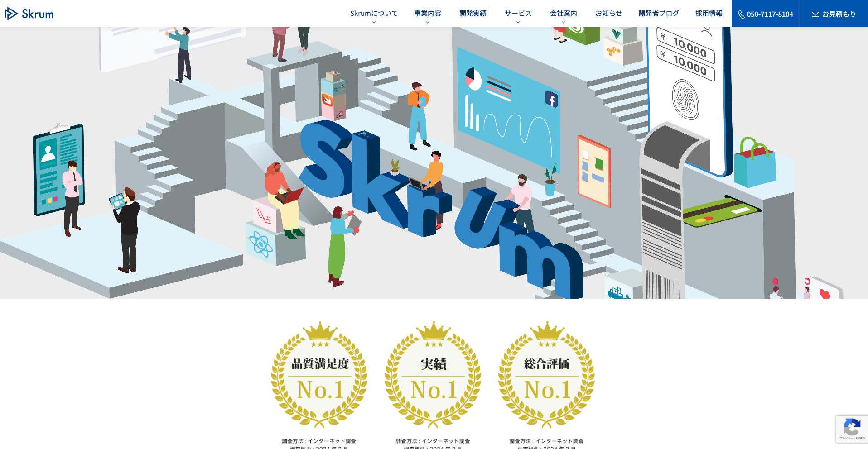Screen dimensions: 868x449
Task: Click the blue shopping bag illustration
Action: click(755, 163)
